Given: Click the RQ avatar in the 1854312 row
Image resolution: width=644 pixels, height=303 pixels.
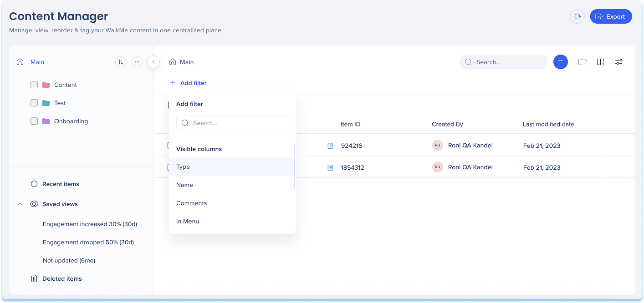Looking at the screenshot, I should (438, 167).
